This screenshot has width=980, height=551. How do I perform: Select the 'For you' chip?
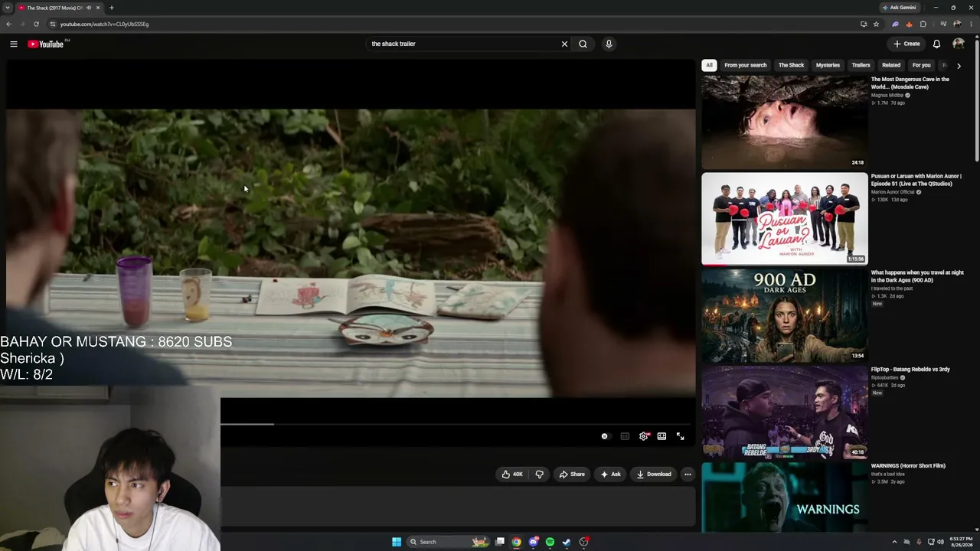[921, 65]
